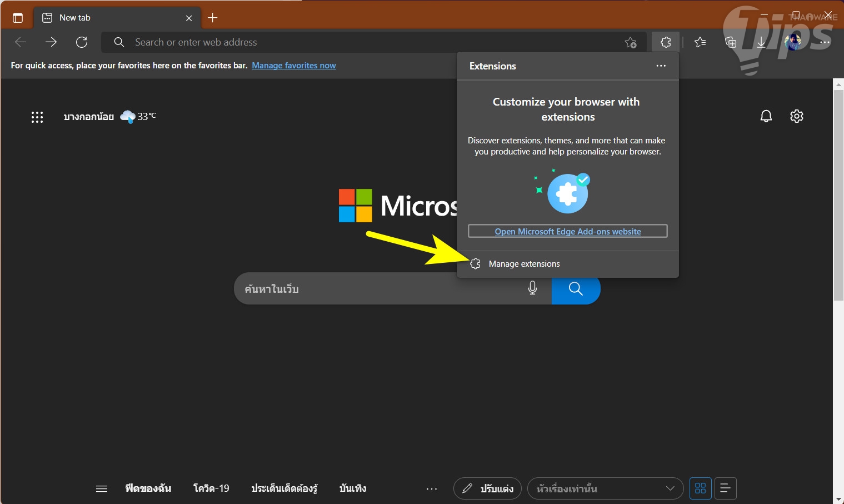The height and width of the screenshot is (504, 844).
Task: Open Microsoft Edge Add-ons website link
Action: pos(568,231)
